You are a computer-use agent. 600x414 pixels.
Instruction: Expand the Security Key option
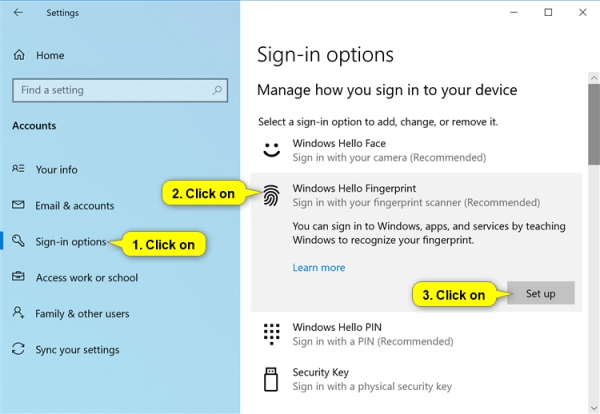[x=416, y=379]
